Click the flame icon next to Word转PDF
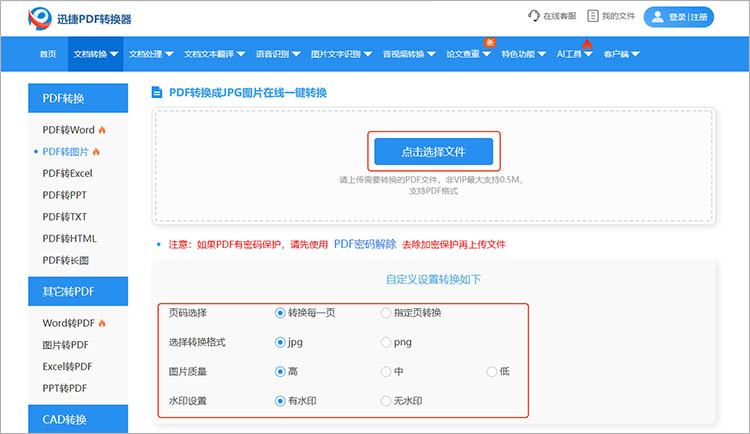The width and height of the screenshot is (750, 434). click(x=102, y=323)
